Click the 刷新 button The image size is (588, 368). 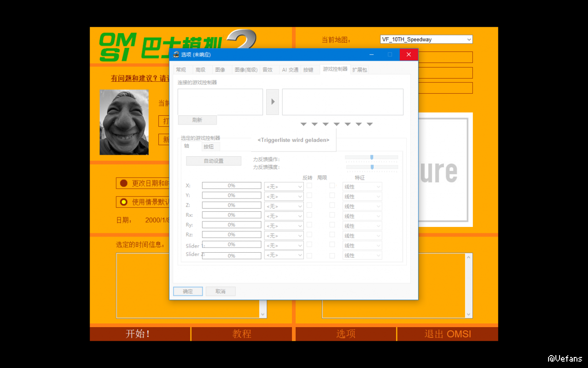[x=197, y=120]
